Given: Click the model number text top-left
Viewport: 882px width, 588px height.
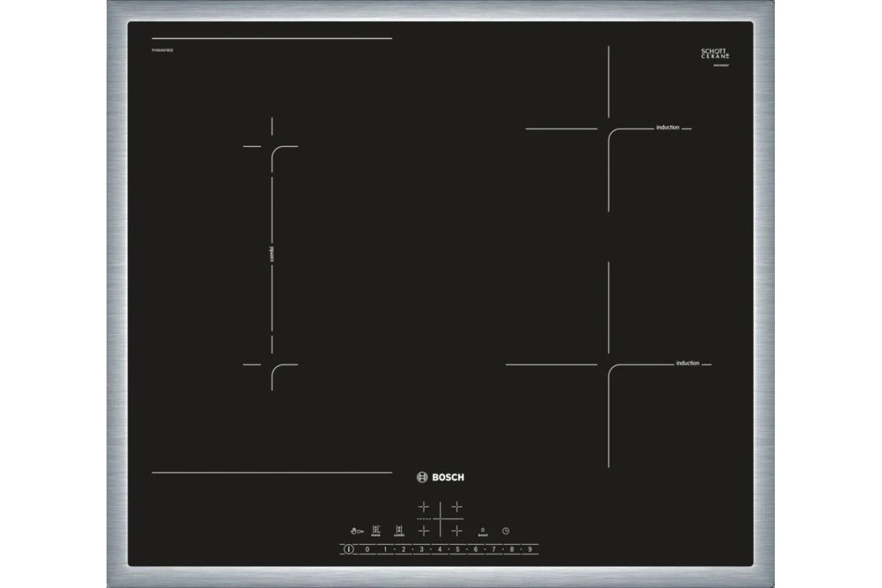Looking at the screenshot, I should pos(161,49).
